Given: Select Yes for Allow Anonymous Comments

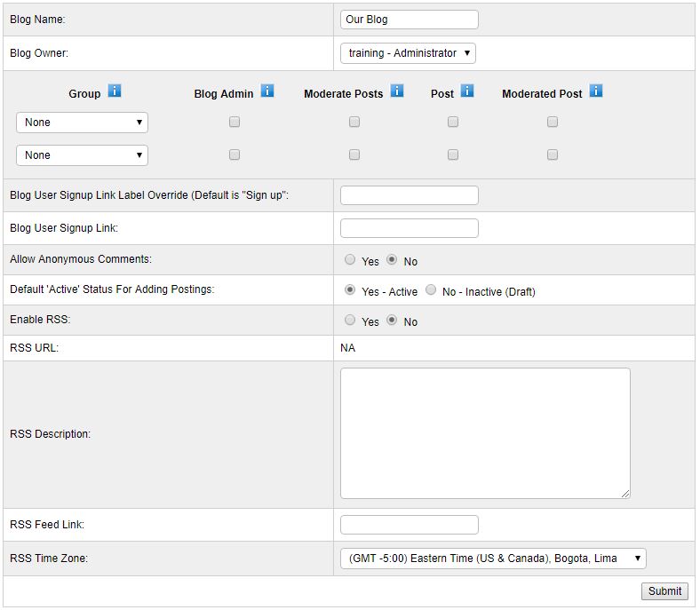Looking at the screenshot, I should [350, 259].
